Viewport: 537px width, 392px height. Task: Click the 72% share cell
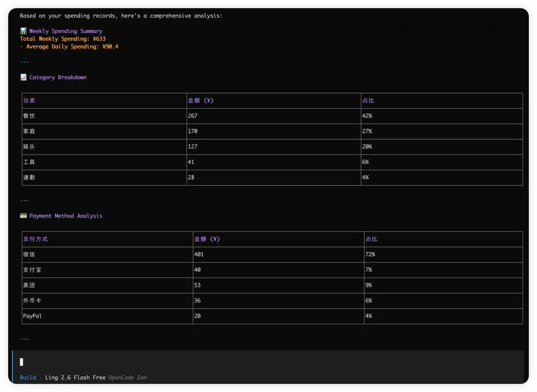(370, 254)
